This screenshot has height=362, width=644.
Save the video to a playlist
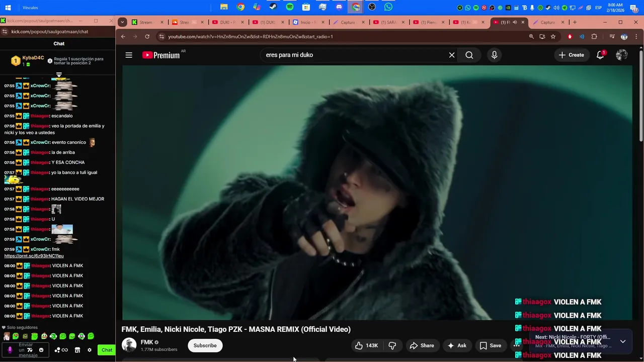click(490, 345)
